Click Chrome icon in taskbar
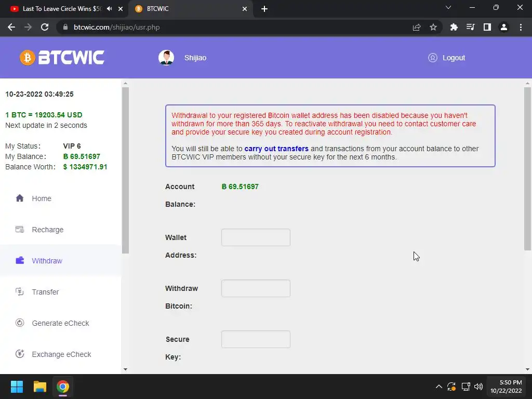The width and height of the screenshot is (532, 399). (63, 387)
